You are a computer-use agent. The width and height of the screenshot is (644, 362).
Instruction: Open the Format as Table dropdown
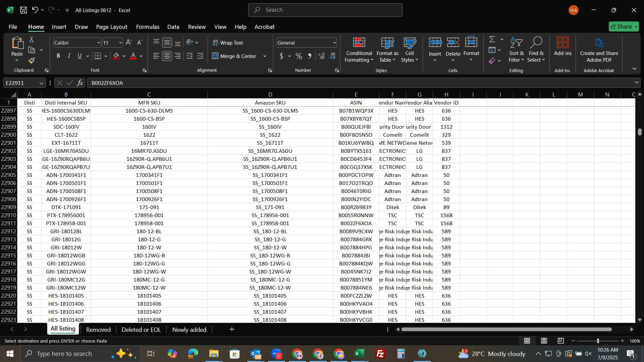387,50
